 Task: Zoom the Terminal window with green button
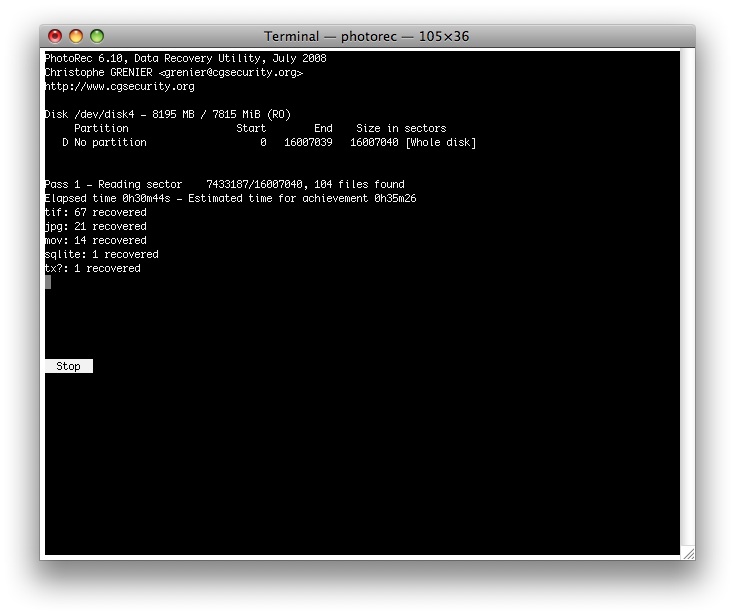[97, 36]
